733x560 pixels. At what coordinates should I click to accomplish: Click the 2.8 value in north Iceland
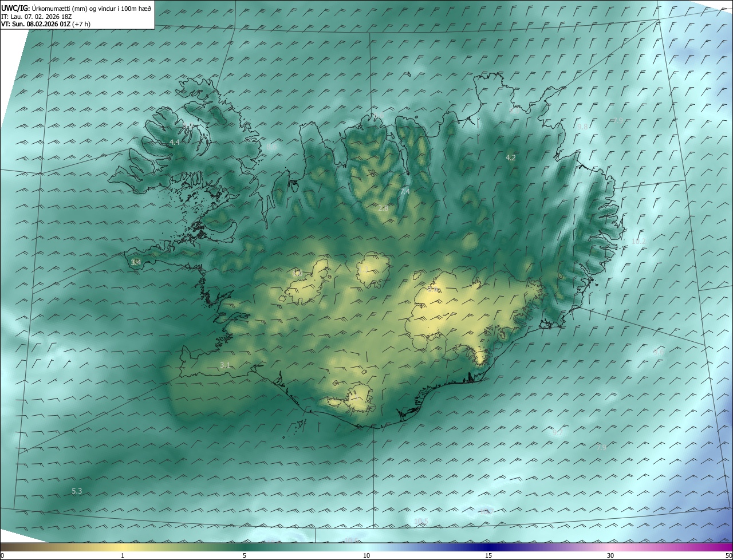tap(383, 208)
